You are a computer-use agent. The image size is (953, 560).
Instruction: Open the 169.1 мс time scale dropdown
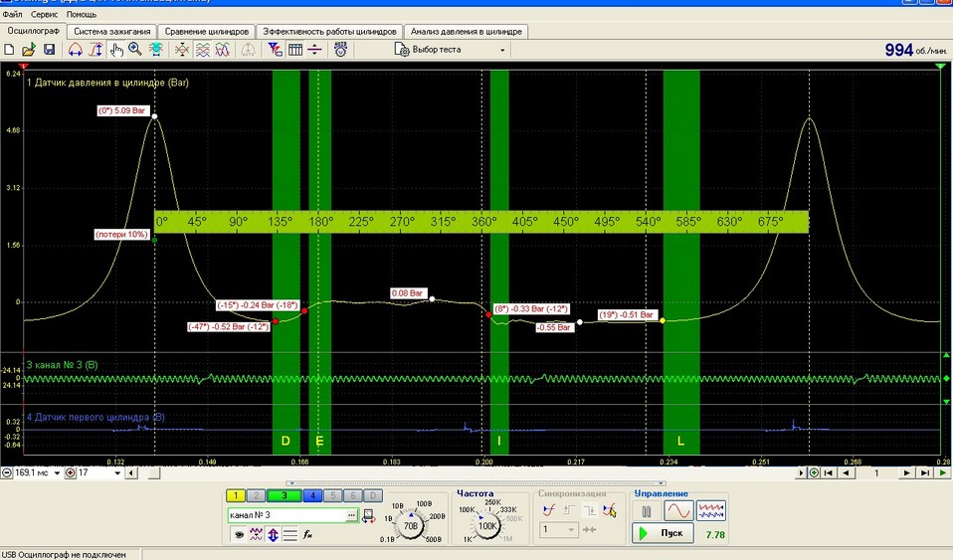57,473
